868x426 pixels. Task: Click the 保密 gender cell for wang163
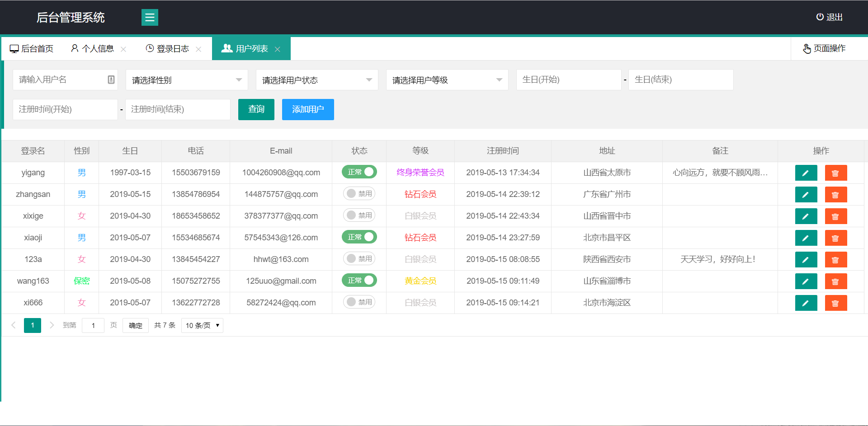82,281
